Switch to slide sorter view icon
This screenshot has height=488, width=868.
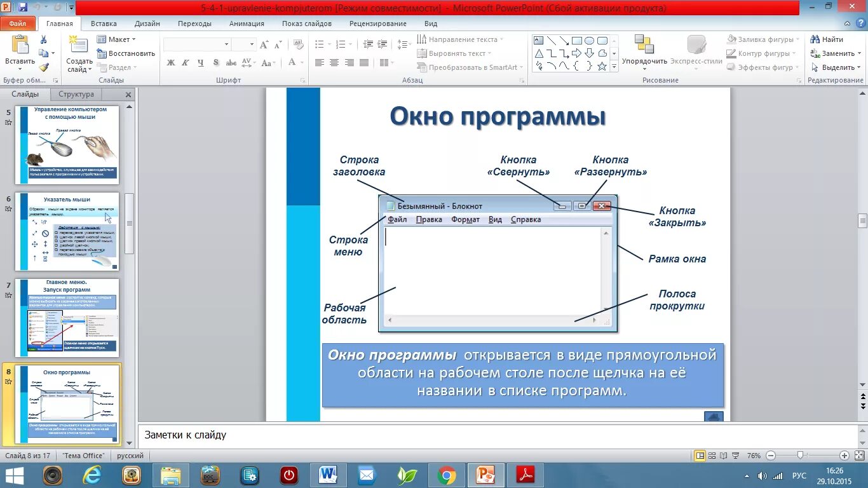(x=712, y=456)
